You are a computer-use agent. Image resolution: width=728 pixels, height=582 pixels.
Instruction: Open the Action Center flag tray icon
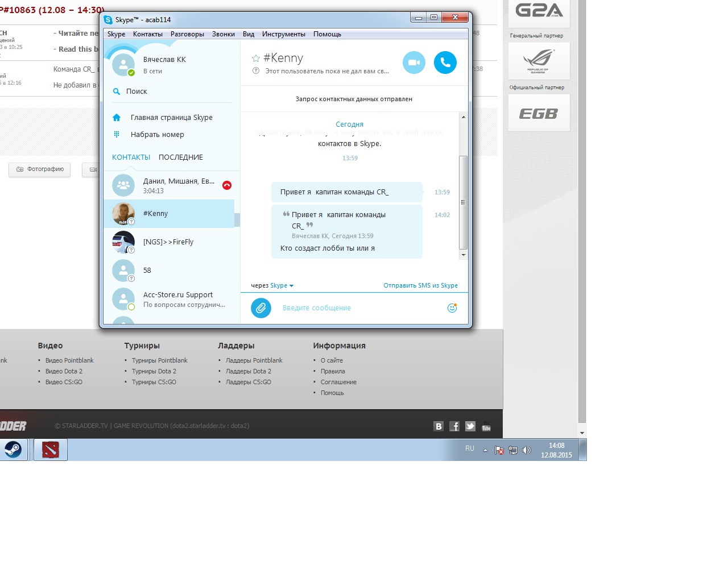(499, 450)
